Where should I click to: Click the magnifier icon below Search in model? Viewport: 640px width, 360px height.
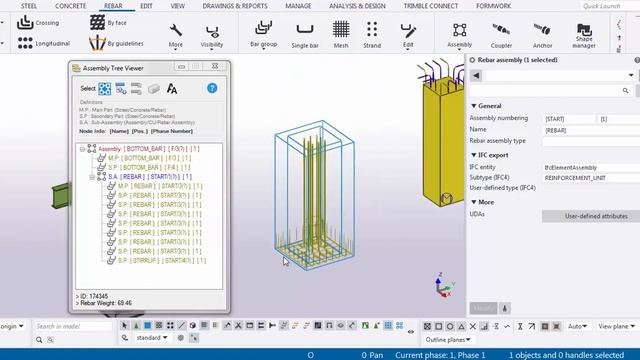(x=39, y=340)
